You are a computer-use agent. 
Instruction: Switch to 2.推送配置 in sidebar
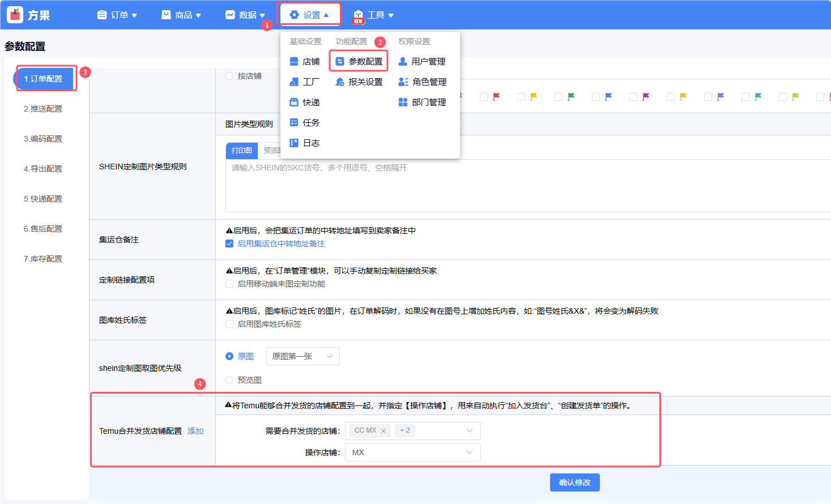tap(43, 109)
